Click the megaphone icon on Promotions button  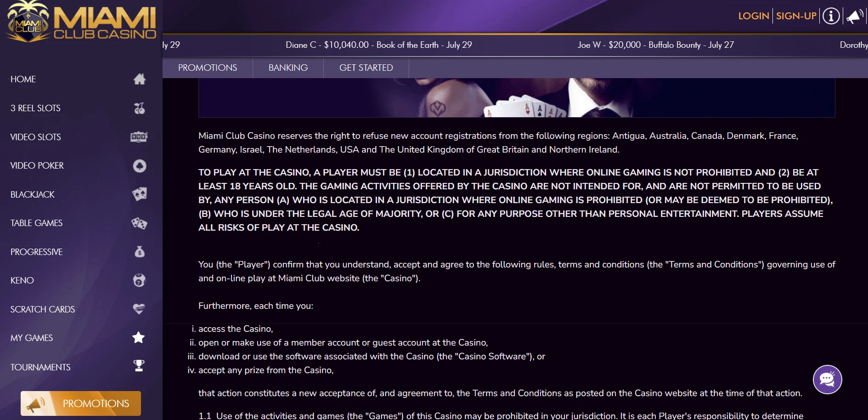[36, 404]
